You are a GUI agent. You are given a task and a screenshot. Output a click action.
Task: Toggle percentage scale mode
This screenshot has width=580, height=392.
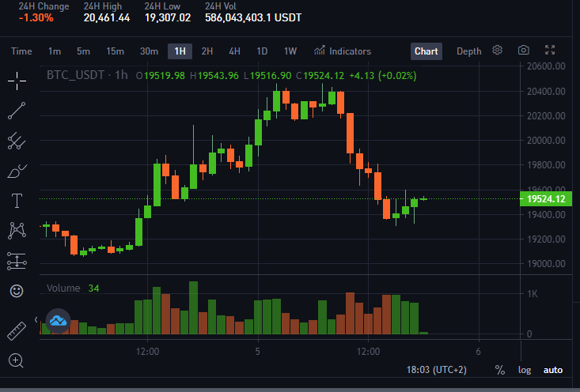(500, 370)
